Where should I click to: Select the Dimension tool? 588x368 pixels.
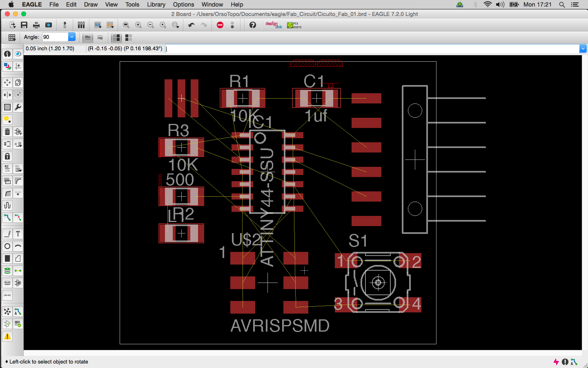pos(7,295)
